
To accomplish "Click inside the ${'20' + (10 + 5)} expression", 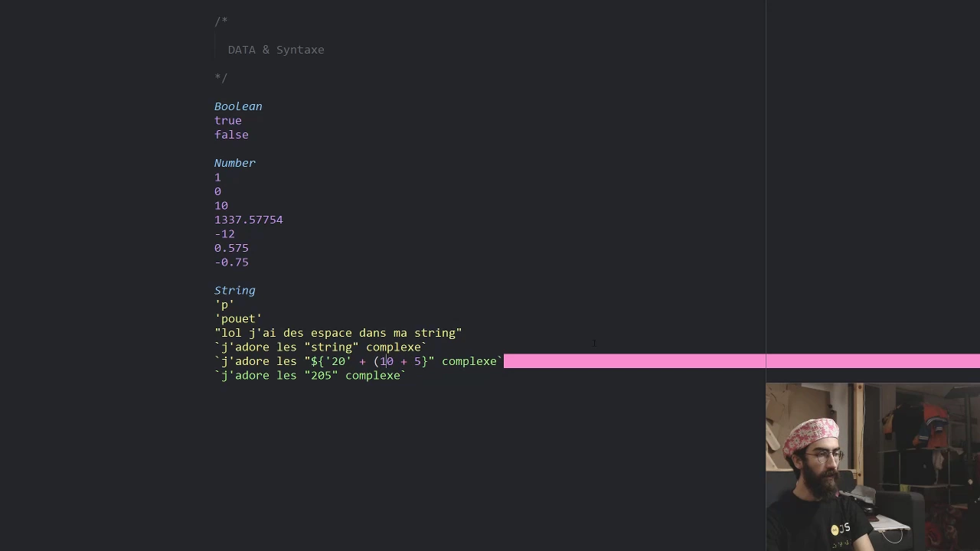I will [x=369, y=361].
